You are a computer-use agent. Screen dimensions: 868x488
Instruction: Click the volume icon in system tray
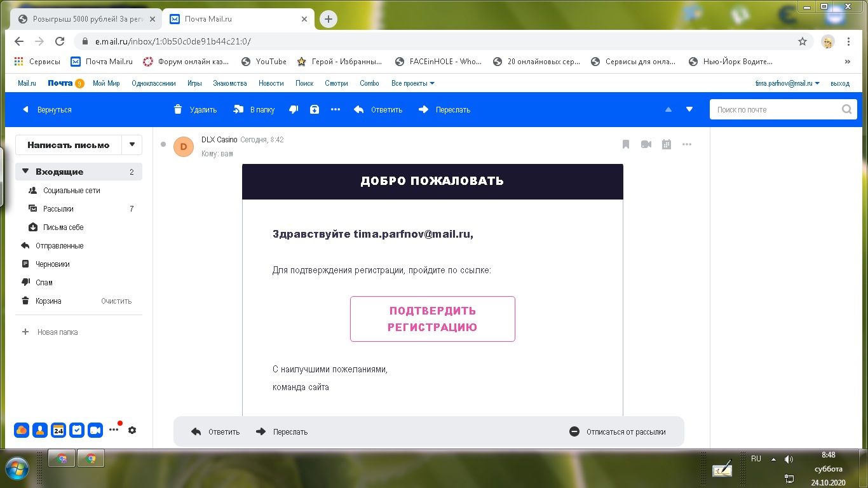(x=789, y=459)
